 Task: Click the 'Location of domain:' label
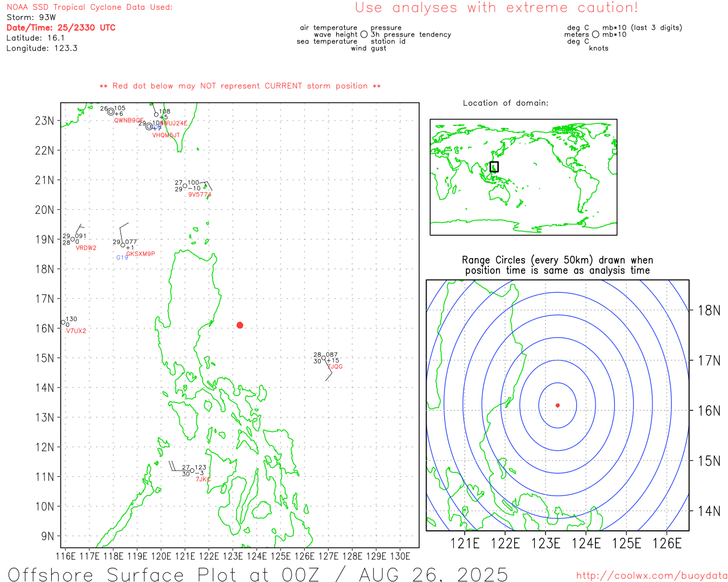point(506,103)
